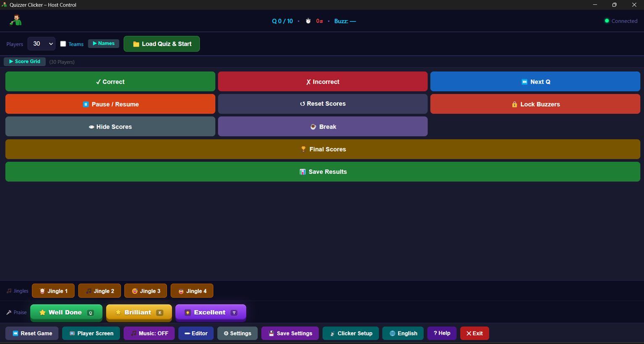The height and width of the screenshot is (344, 644).
Task: Click the quiz host avatar icon
Action: click(16, 20)
